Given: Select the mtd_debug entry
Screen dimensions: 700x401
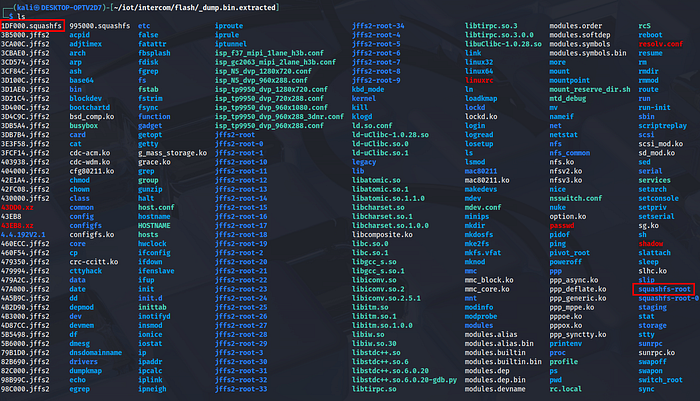Looking at the screenshot, I should click(x=568, y=98).
